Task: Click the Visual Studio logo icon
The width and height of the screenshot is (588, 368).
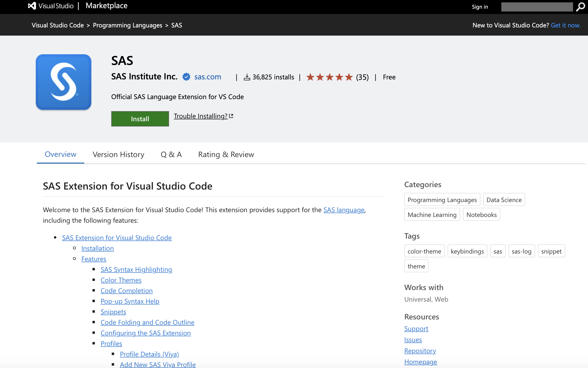Action: 32,6
